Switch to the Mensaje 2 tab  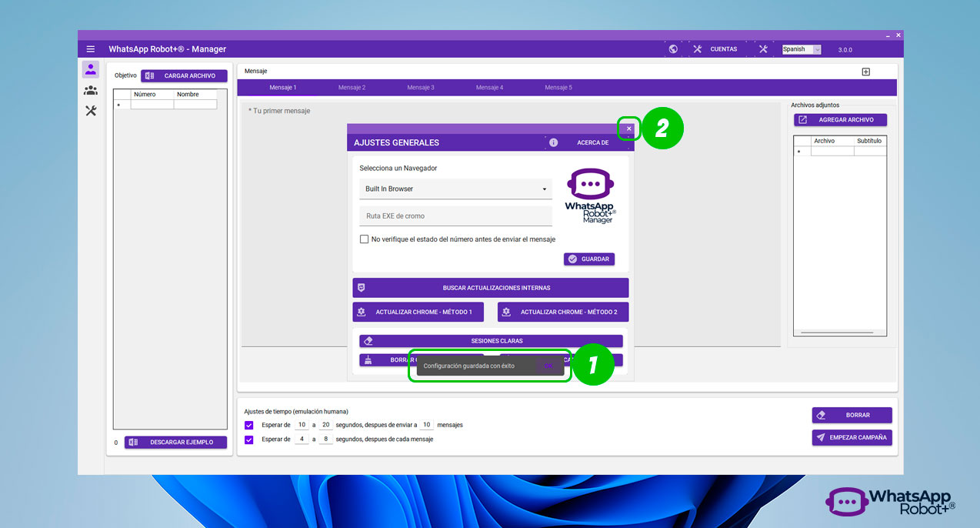pyautogui.click(x=352, y=88)
